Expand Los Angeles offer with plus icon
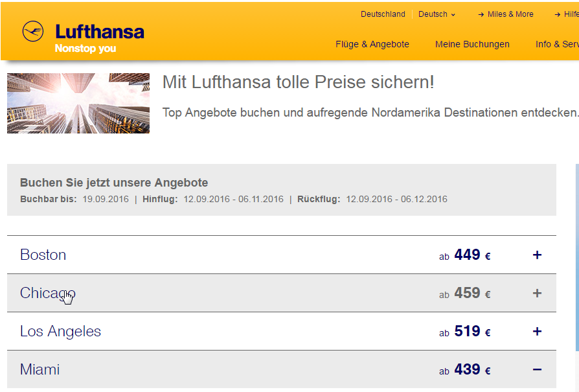Image resolution: width=579 pixels, height=392 pixels. tap(538, 331)
